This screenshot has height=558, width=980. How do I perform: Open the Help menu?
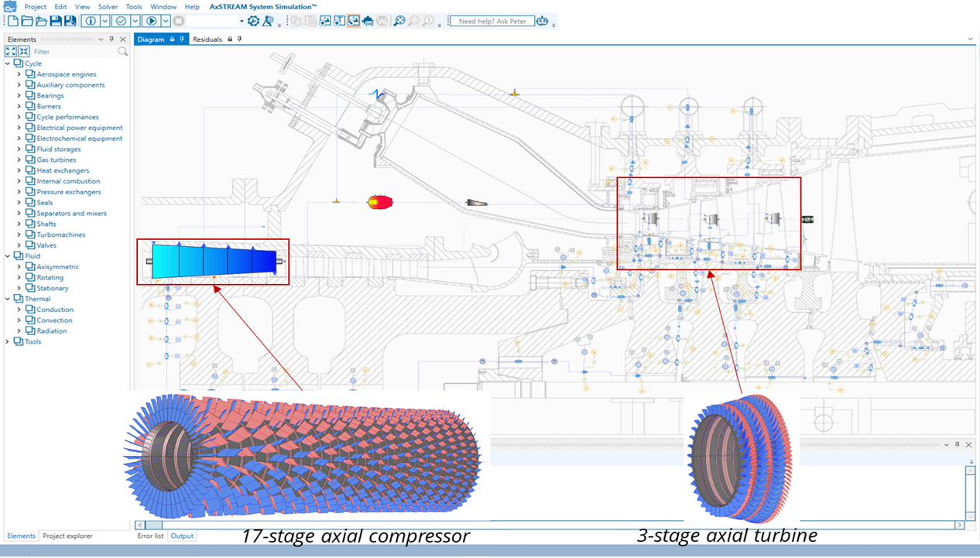point(192,6)
